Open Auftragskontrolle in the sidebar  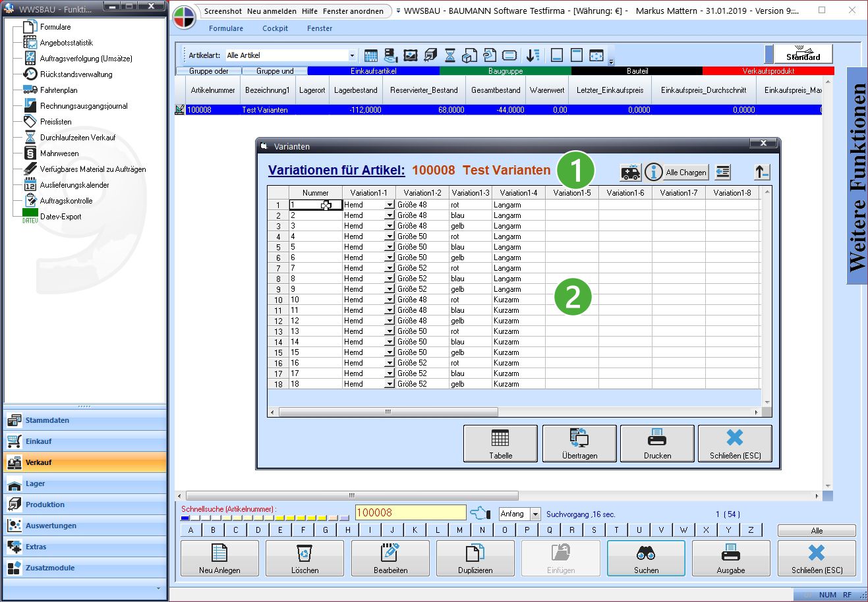[x=66, y=201]
